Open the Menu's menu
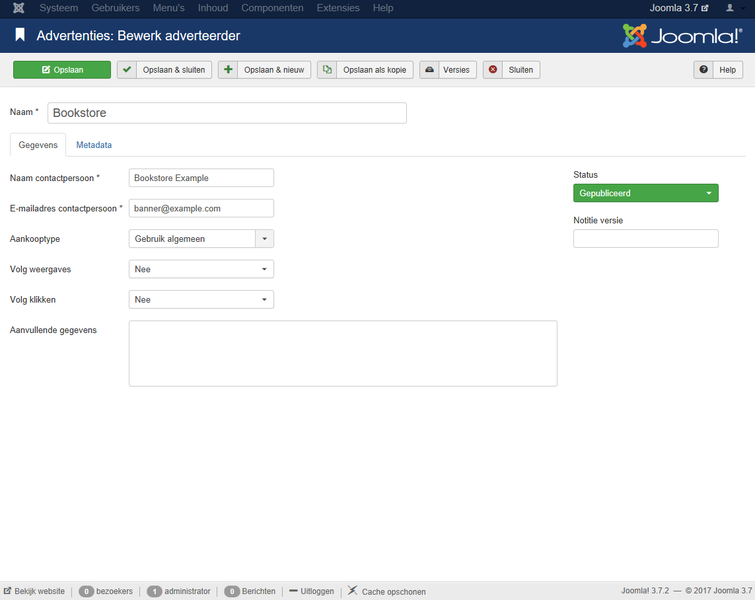This screenshot has width=755, height=600. [169, 8]
